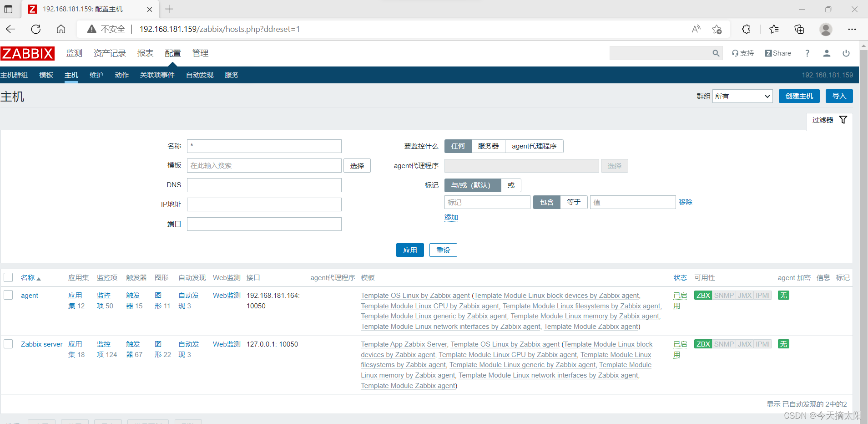Open a new browser tab
The height and width of the screenshot is (424, 868).
tap(169, 9)
